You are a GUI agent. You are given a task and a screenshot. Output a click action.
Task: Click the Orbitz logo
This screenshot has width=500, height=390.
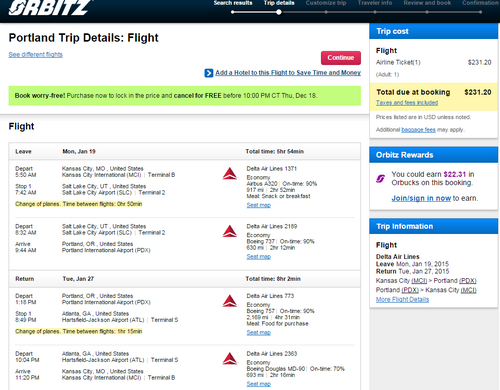50,7
